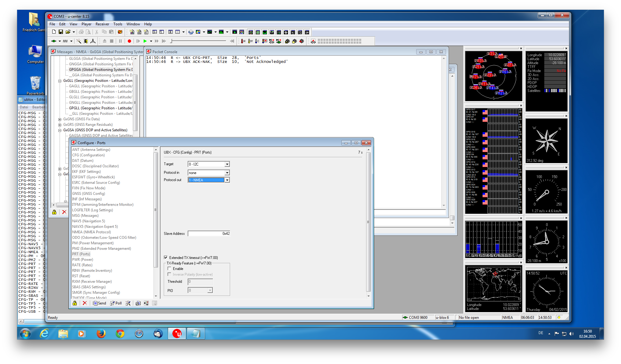621x364 pixels.
Task: Click the Hotstart icon in toolbar
Action: 243,41
